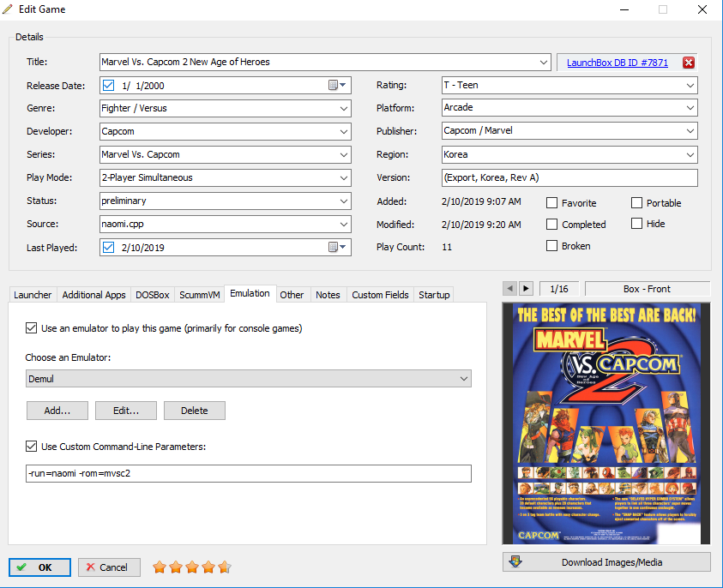Open the Additional Apps tab

point(93,295)
